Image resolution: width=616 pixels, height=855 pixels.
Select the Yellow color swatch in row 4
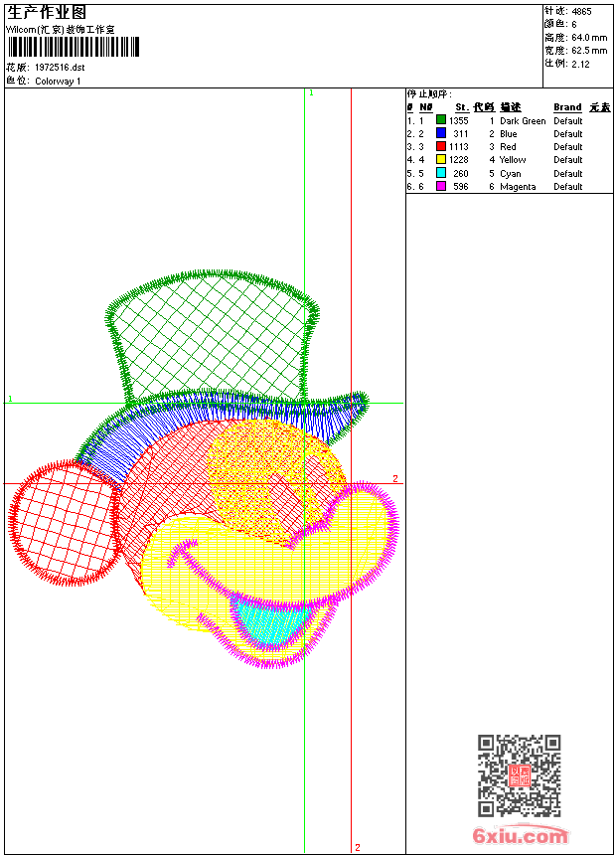pos(441,159)
